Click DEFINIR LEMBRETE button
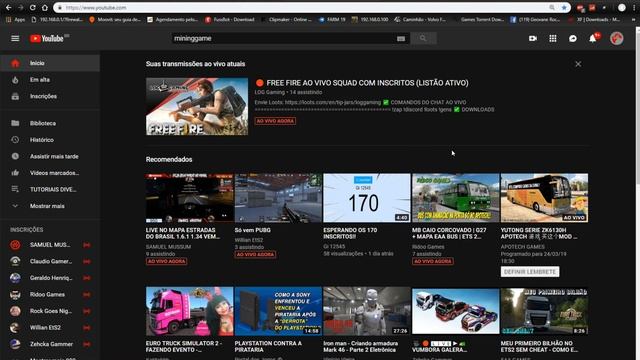Screen dimensions: 640x360 [x=530, y=272]
